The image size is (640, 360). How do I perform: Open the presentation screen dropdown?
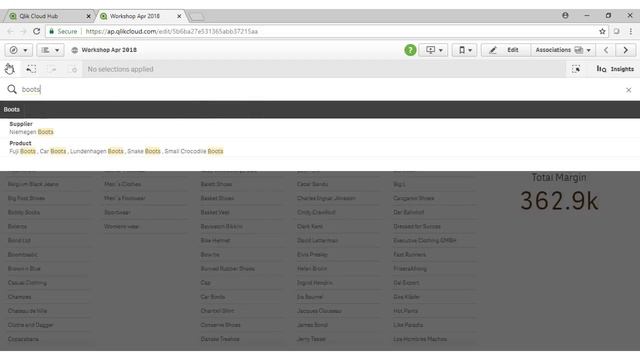[x=434, y=50]
